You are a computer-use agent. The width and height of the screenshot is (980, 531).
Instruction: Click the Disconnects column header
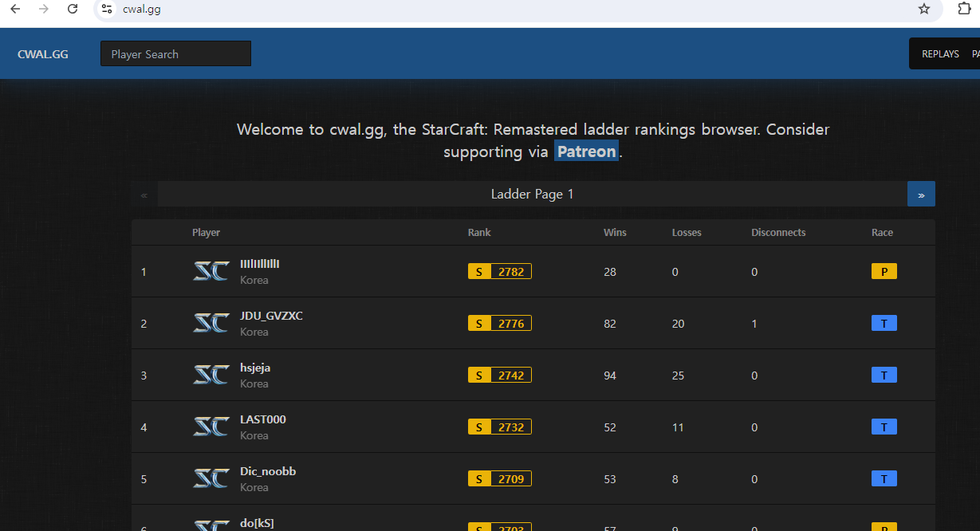[x=778, y=233]
